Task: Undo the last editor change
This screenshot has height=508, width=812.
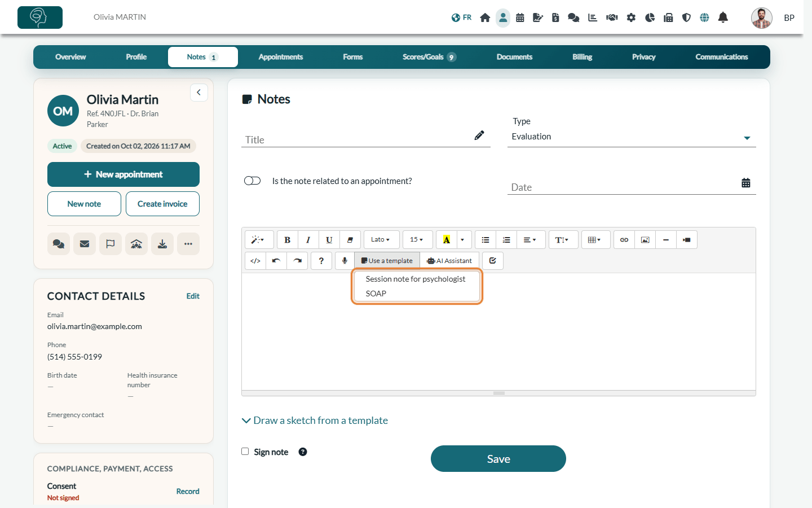Action: [x=276, y=261]
